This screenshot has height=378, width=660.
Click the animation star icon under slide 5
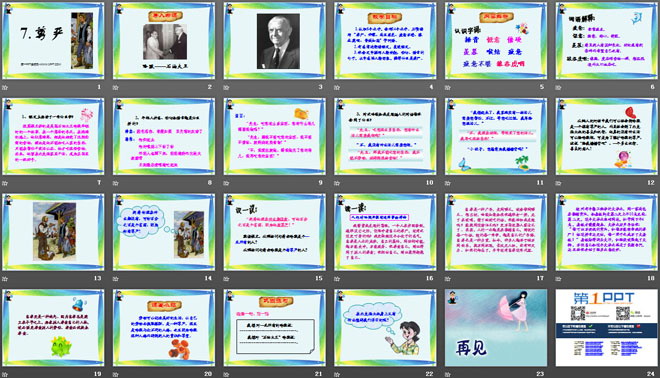click(447, 88)
